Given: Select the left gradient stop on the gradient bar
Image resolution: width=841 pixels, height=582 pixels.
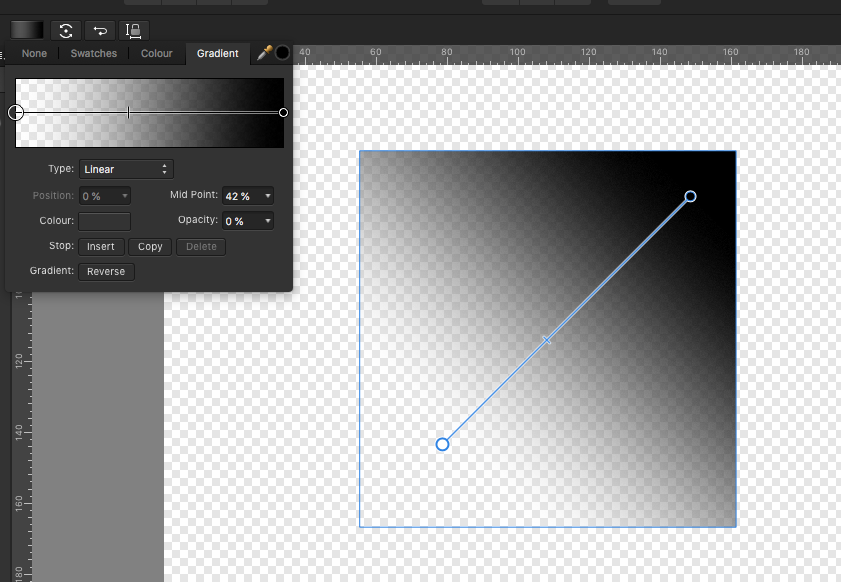Looking at the screenshot, I should click(15, 113).
